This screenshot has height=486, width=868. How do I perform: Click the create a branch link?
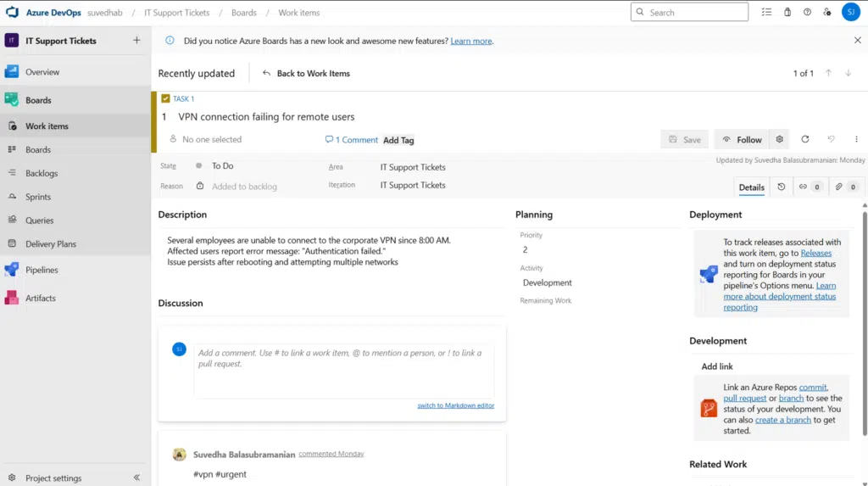782,420
